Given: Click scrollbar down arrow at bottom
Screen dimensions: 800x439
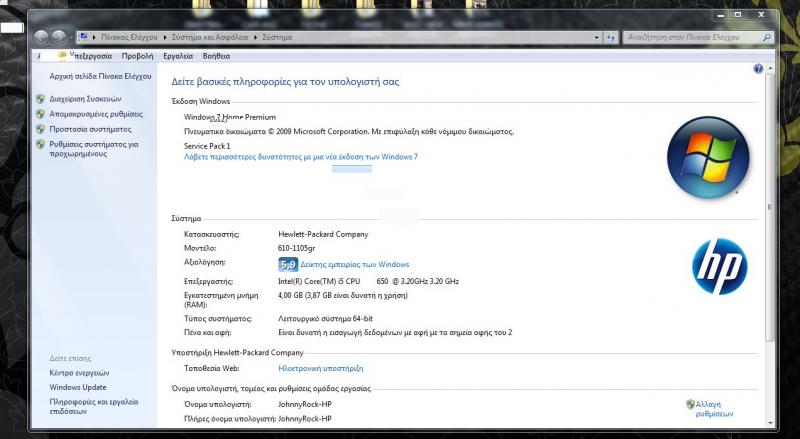Looking at the screenshot, I should [x=769, y=423].
